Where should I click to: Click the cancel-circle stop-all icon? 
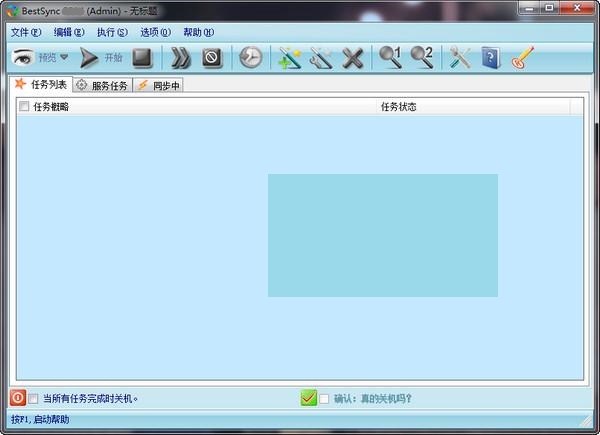(212, 58)
